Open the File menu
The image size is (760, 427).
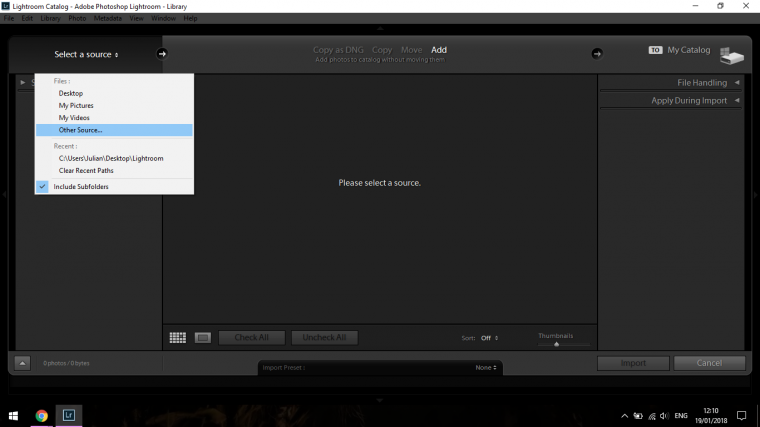[x=9, y=18]
